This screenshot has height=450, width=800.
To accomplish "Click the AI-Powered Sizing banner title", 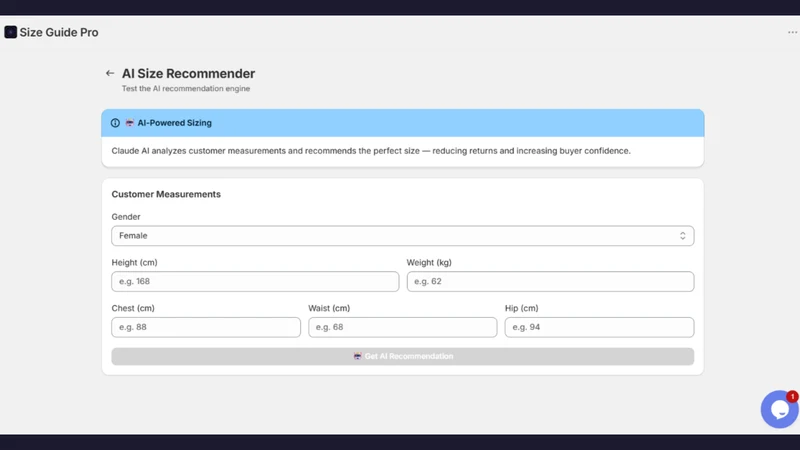I will click(174, 123).
